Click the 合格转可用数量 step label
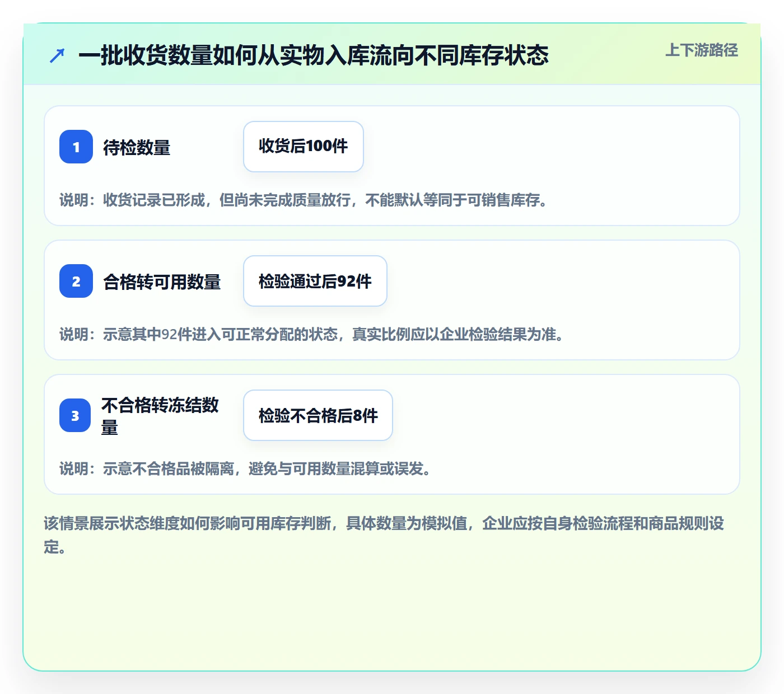 pos(162,282)
